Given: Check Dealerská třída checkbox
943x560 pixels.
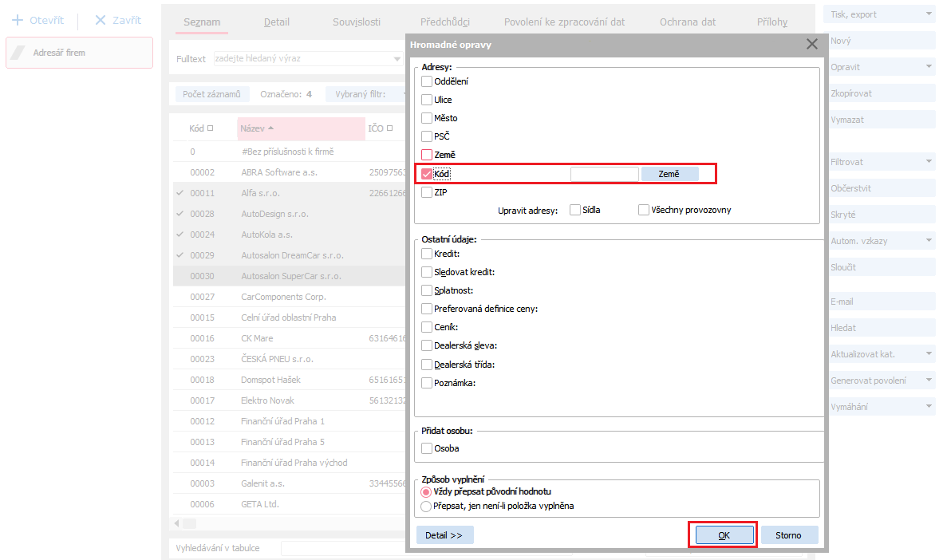Looking at the screenshot, I should coord(426,365).
